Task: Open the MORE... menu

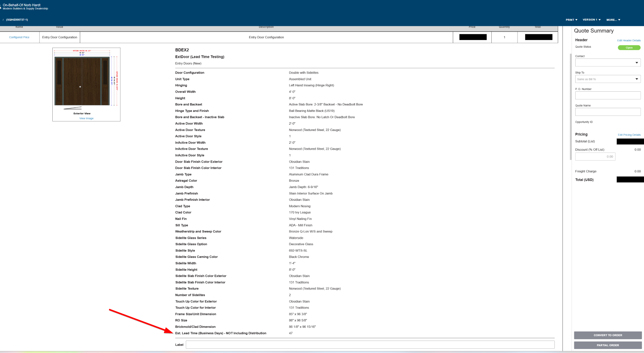Action: pos(613,20)
